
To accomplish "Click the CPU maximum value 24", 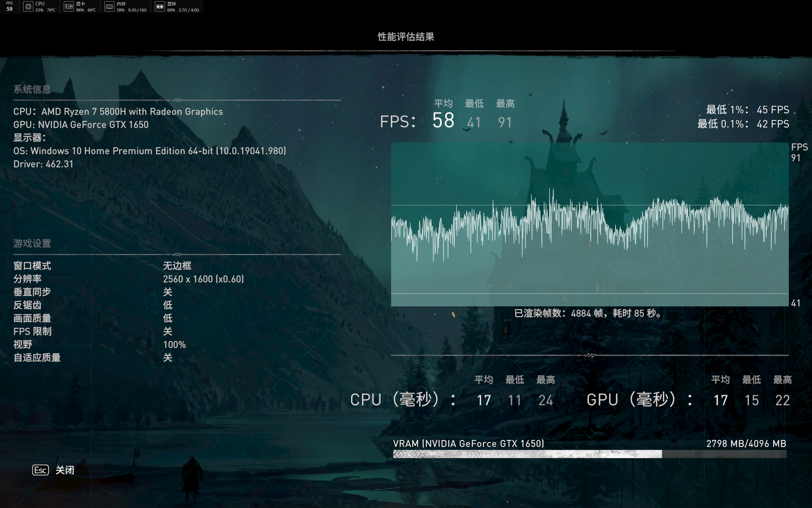I will (x=546, y=400).
